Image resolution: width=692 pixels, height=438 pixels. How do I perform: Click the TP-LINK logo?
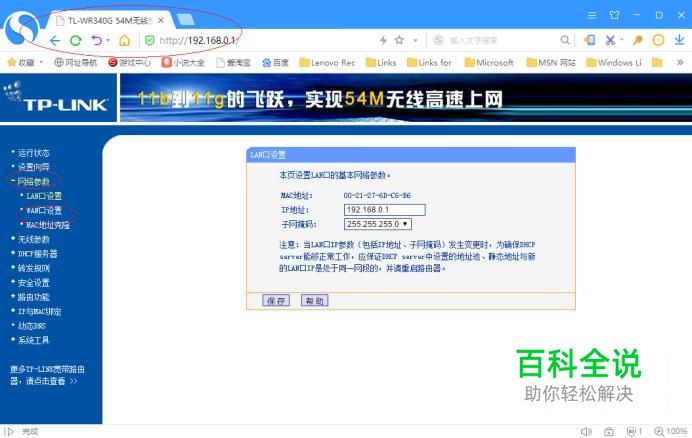(57, 98)
